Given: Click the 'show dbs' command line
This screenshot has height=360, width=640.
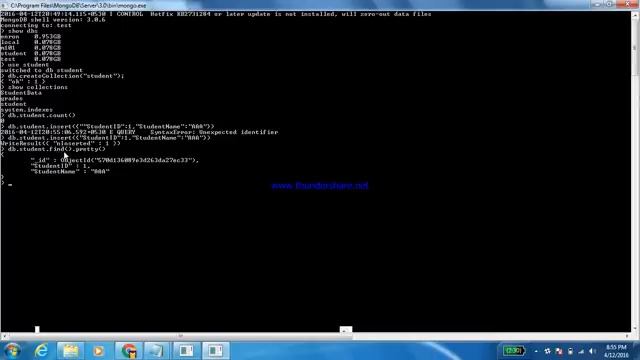Looking at the screenshot, I should [19, 31].
